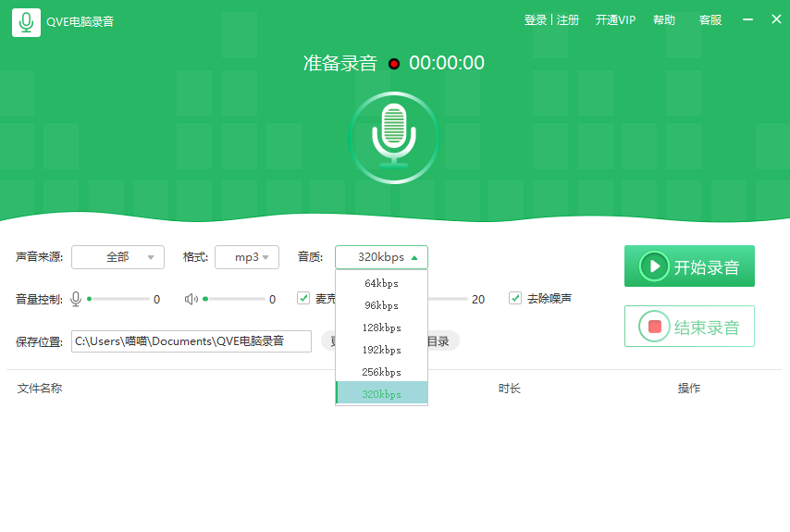Click the microphone volume slider
790x532 pixels.
pos(117,299)
